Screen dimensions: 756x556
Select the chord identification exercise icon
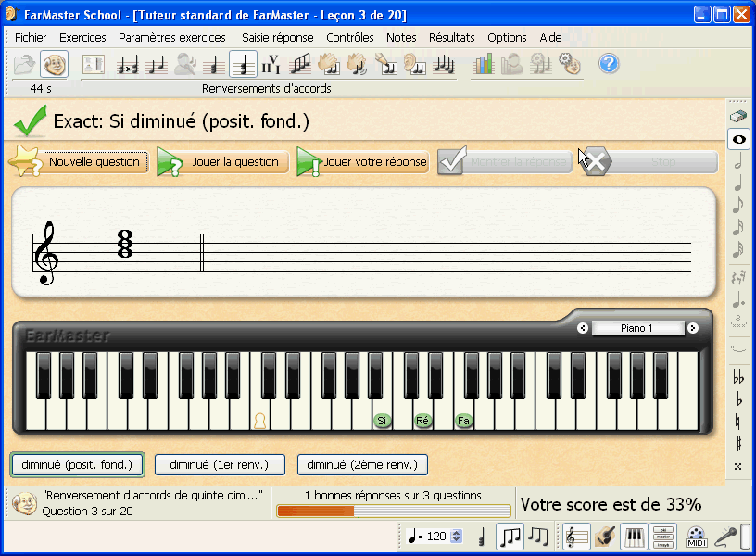tap(214, 64)
